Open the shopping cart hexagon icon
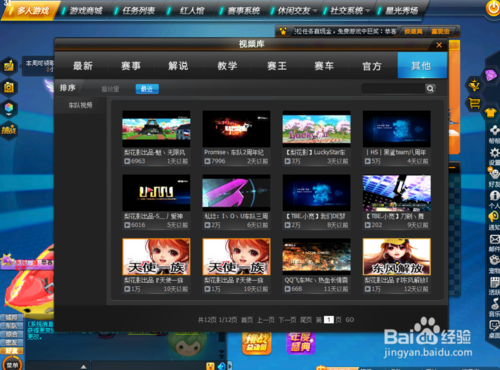Viewport: 500px width, 370px height. pyautogui.click(x=474, y=103)
